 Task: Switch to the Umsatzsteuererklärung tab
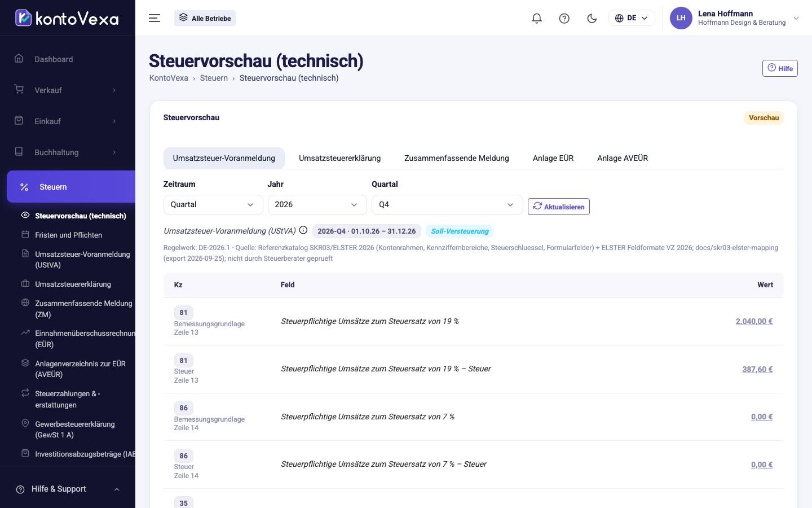point(339,158)
